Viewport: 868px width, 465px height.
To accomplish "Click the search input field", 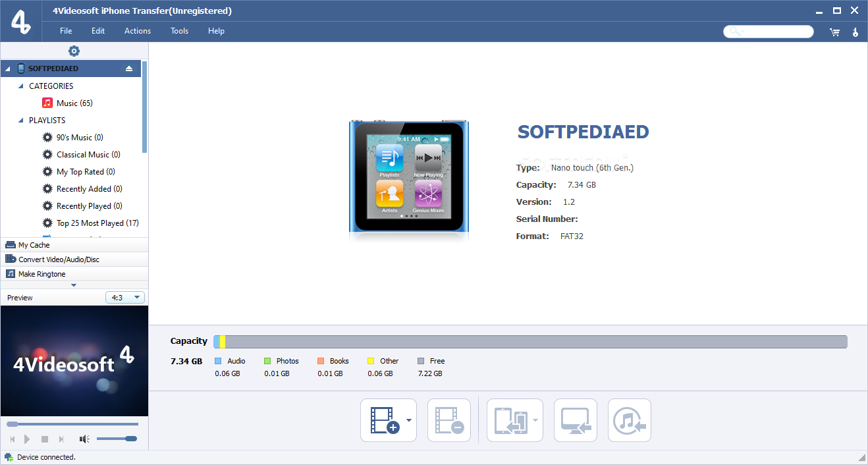I will (769, 32).
